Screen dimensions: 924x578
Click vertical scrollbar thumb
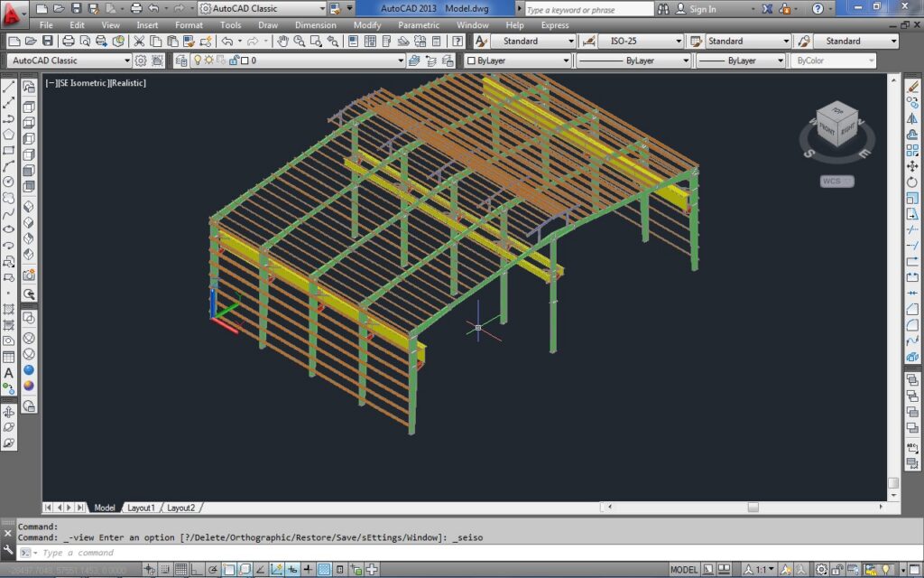[x=893, y=482]
